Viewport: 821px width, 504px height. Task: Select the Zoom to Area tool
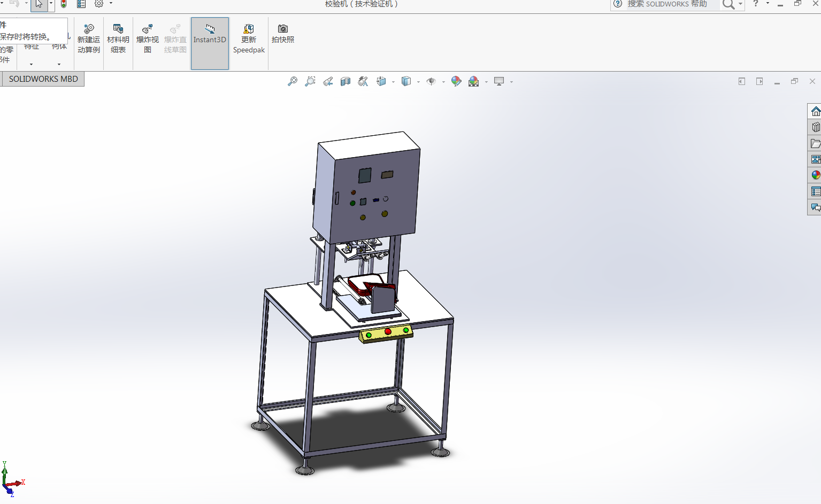point(310,81)
